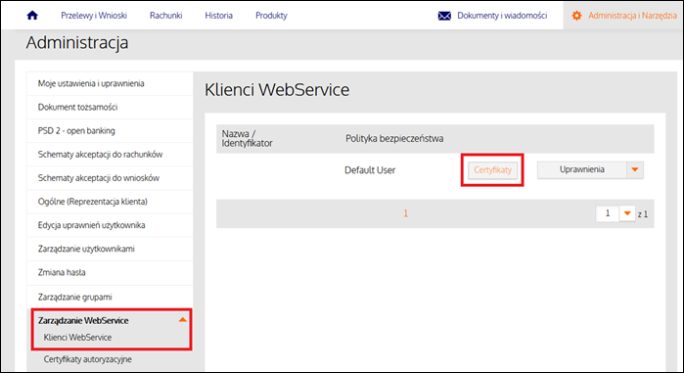This screenshot has height=373, width=684.
Task: Go to the home icon
Action: pos(32,16)
